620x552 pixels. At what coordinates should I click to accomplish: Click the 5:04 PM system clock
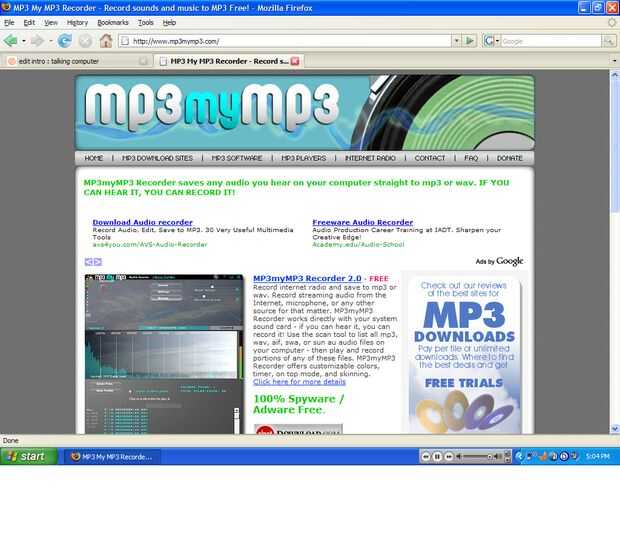click(x=597, y=457)
